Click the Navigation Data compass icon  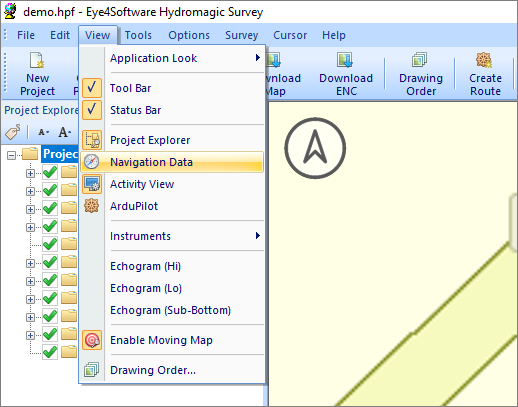(92, 162)
